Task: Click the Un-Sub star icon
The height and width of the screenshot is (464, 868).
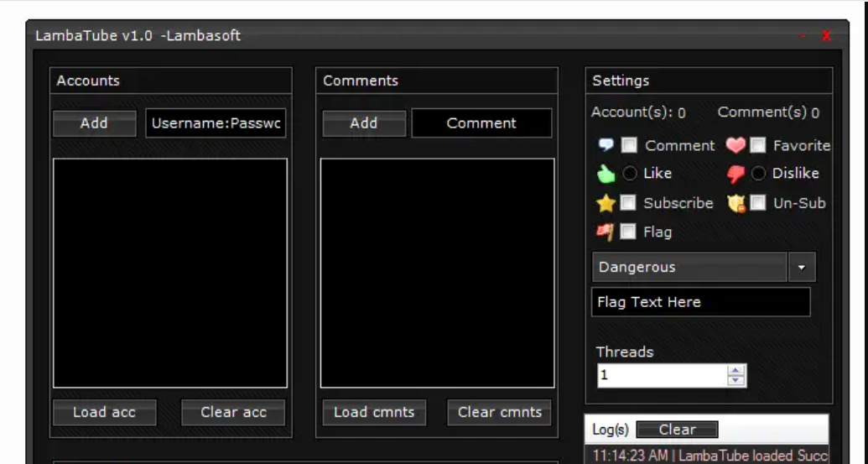Action: pos(736,203)
